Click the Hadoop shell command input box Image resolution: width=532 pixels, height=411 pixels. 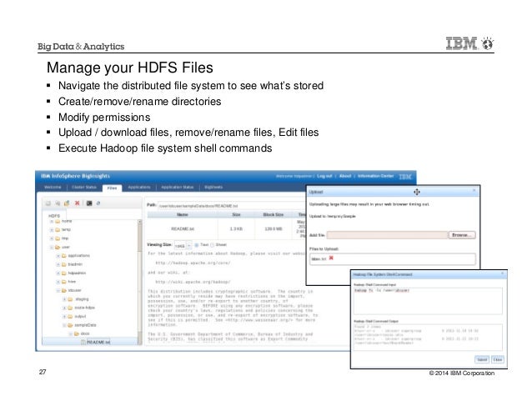[x=428, y=301]
